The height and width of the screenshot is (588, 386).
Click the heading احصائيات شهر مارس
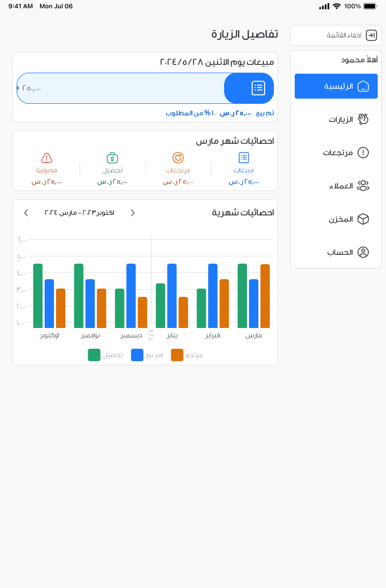coord(235,141)
